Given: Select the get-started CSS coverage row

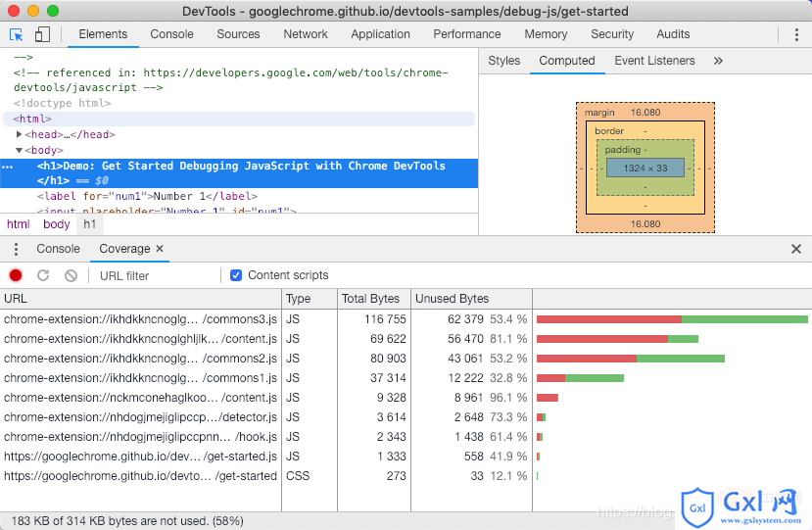Looking at the screenshot, I should click(406, 477).
